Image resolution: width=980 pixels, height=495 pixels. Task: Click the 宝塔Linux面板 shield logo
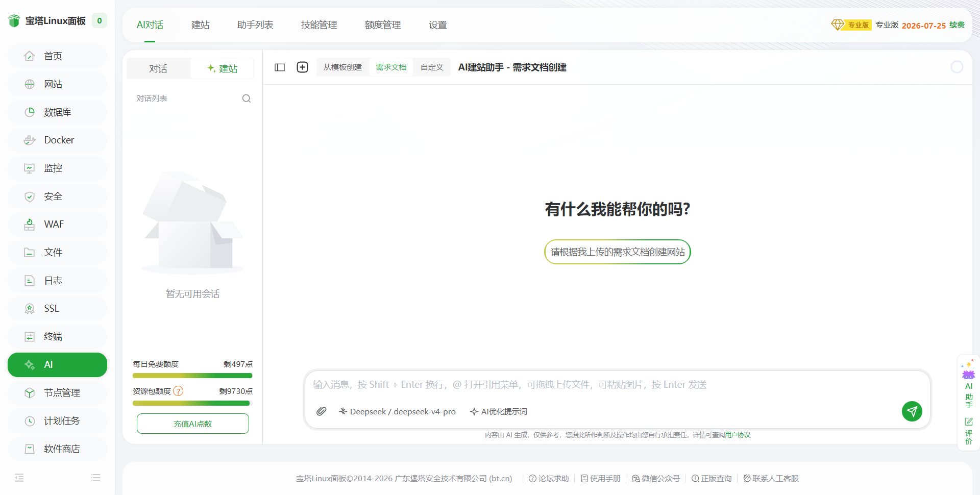click(x=14, y=21)
